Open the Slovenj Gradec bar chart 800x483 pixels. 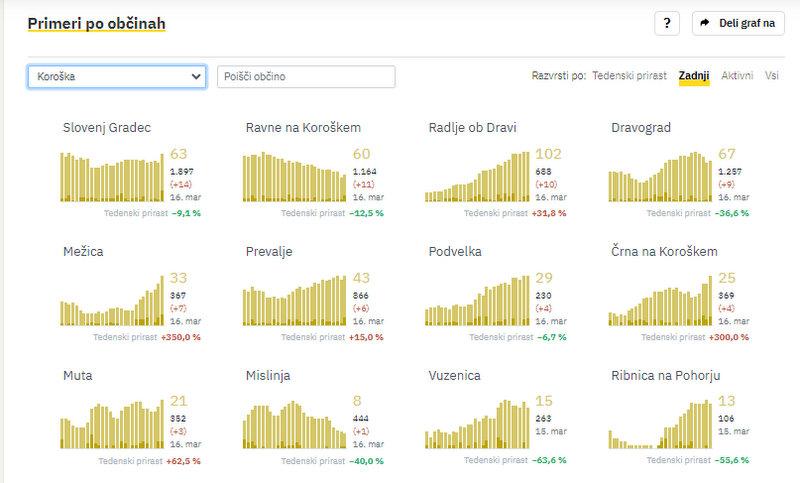coord(112,176)
